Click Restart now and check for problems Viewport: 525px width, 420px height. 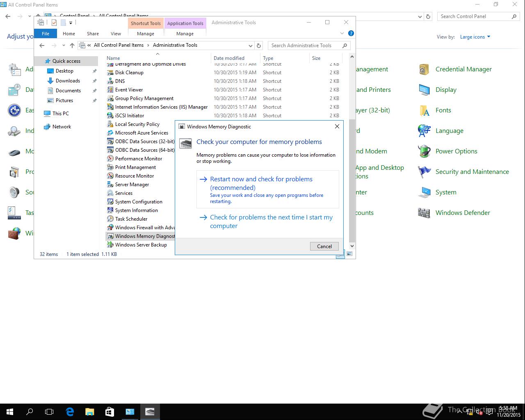pyautogui.click(x=268, y=189)
